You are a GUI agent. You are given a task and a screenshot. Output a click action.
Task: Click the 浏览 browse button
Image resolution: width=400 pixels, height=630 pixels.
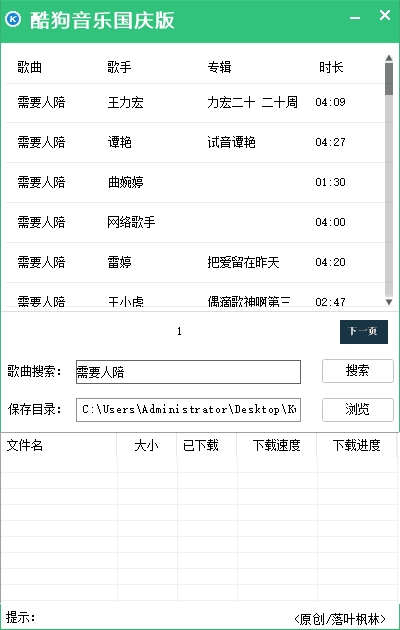[x=357, y=409]
